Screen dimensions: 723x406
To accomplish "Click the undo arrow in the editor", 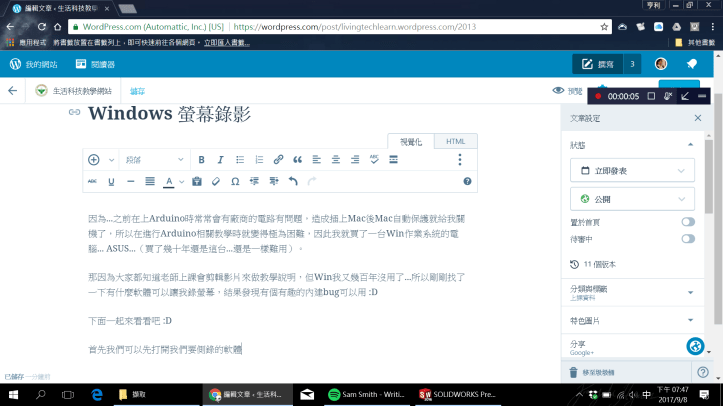I will [x=293, y=182].
